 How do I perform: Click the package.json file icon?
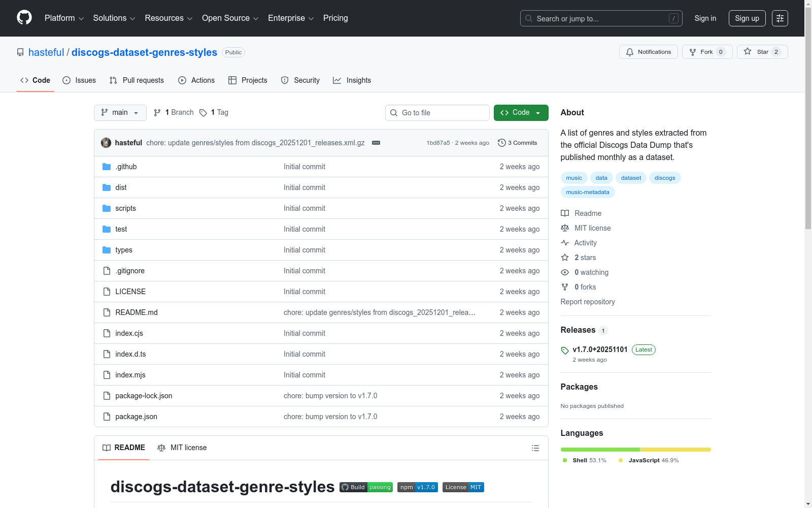tap(107, 417)
